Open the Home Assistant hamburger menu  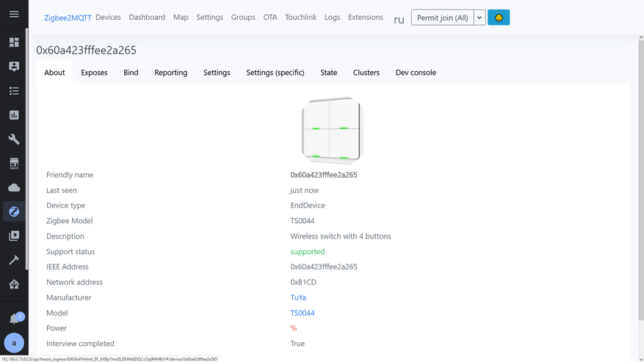(14, 15)
